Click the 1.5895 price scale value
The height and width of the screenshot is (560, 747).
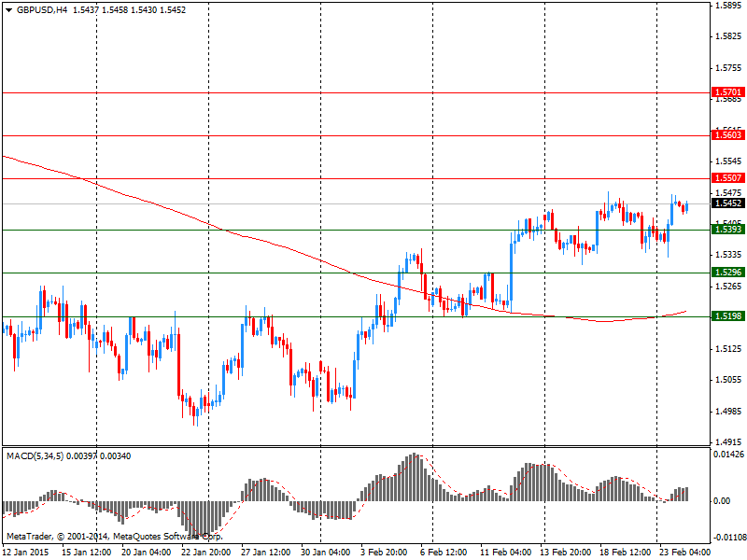click(729, 6)
